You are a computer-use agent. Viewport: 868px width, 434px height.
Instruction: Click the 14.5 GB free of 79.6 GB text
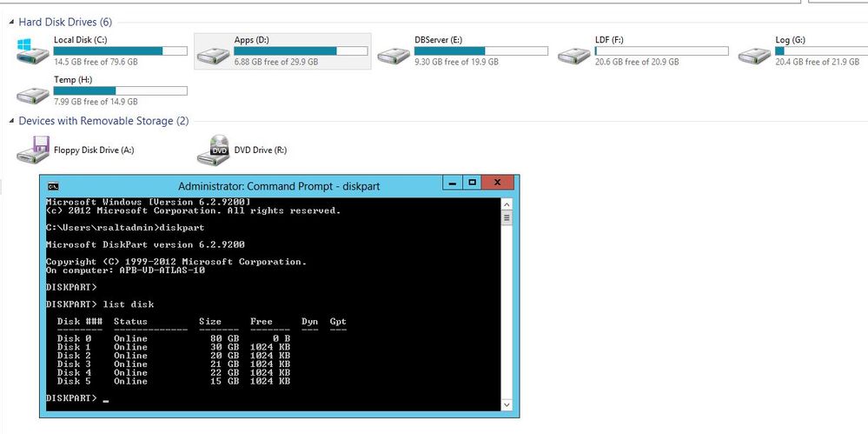96,62
